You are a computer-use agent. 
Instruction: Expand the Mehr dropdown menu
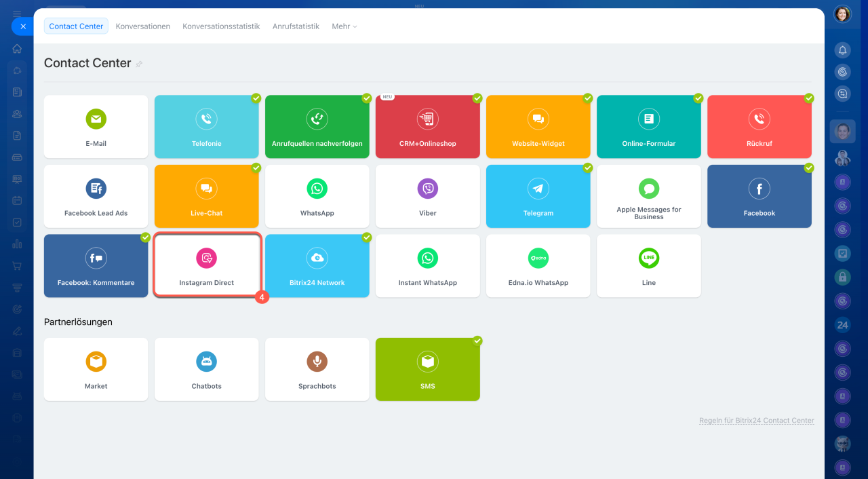click(344, 26)
